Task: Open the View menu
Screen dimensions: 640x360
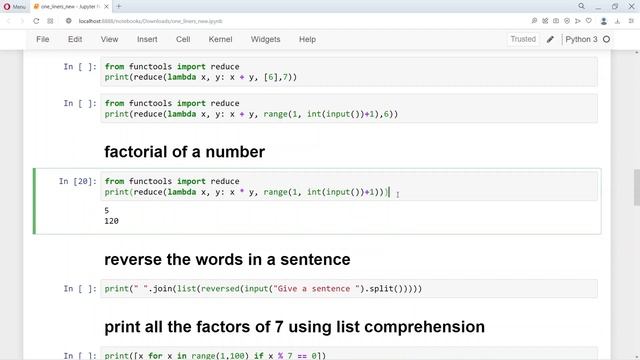Action: tap(109, 39)
